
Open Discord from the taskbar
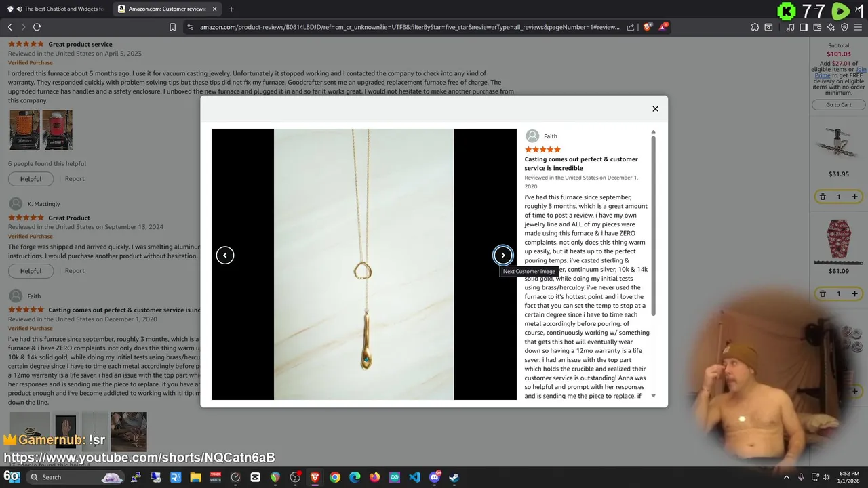click(x=434, y=477)
